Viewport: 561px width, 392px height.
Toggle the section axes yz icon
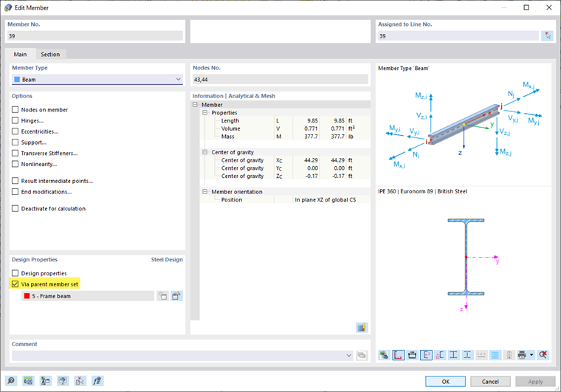click(426, 355)
